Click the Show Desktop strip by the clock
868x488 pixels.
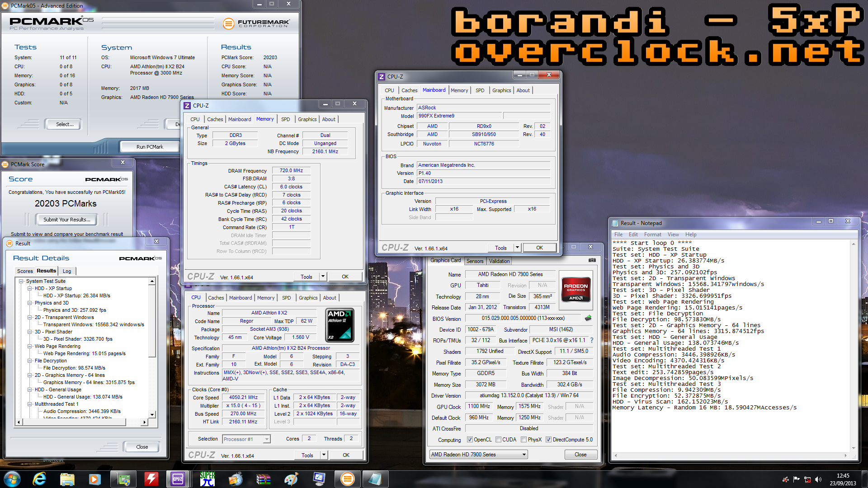tap(865, 479)
